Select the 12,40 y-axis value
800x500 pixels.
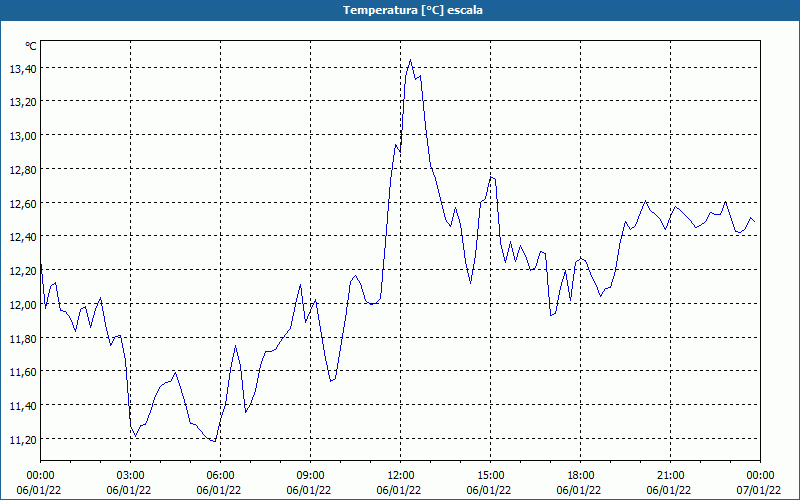point(23,237)
